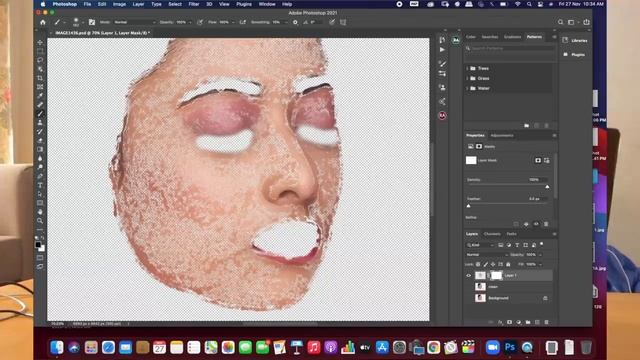The height and width of the screenshot is (360, 640).
Task: Select the Zoom tool
Action: [40, 221]
